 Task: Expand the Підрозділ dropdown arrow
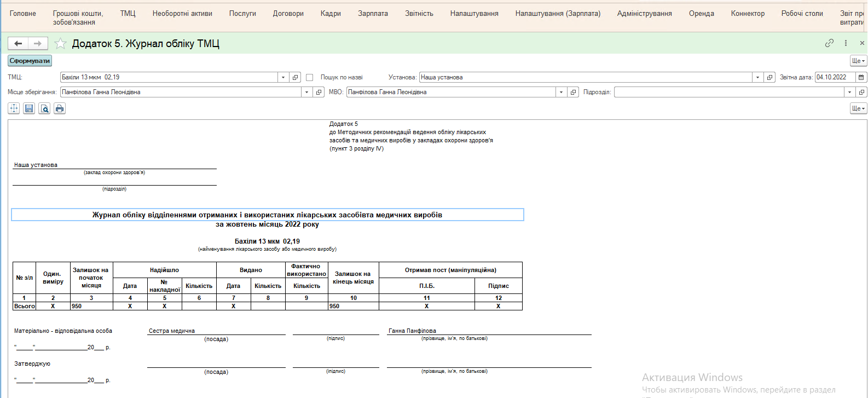tap(849, 92)
